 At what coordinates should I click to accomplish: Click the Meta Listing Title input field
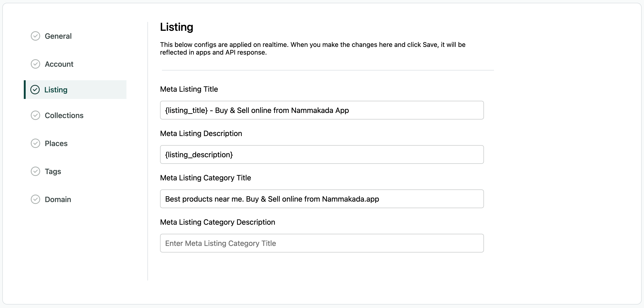point(322,110)
